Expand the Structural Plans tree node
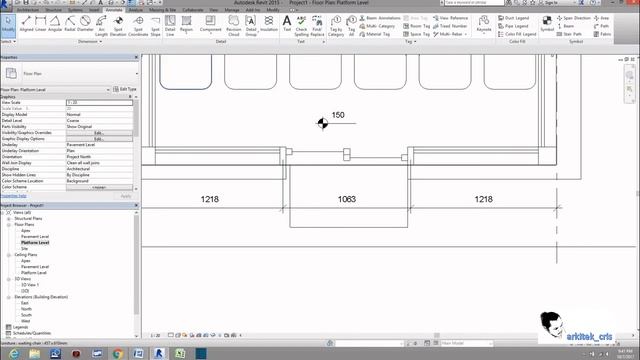Image resolution: width=640 pixels, height=360 pixels. coord(9,219)
